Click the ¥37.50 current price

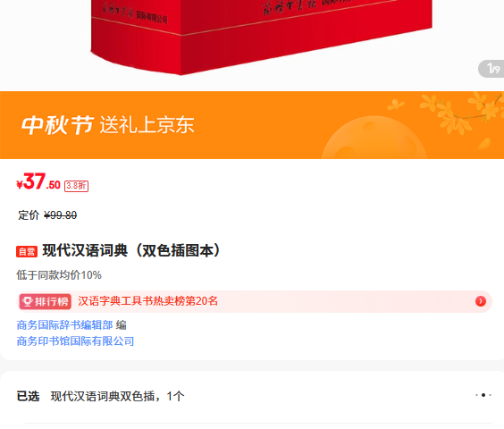pos(38,182)
